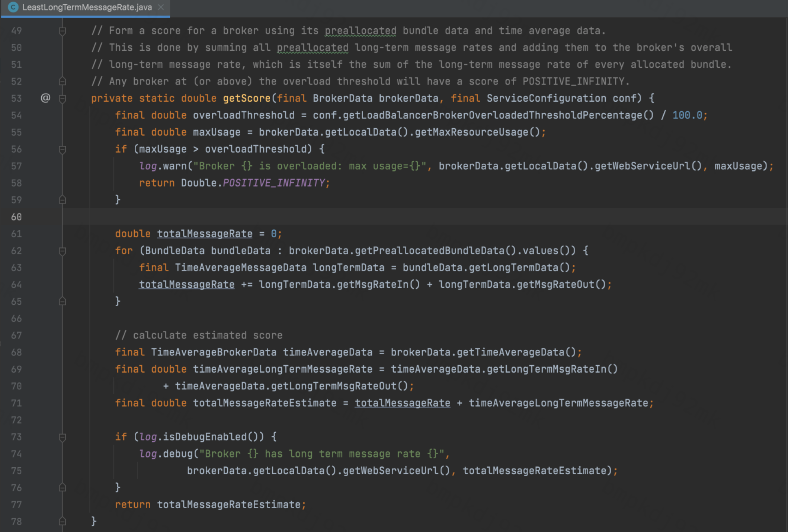Click the "has long term message rate" string
The width and height of the screenshot is (788, 532).
point(322,454)
